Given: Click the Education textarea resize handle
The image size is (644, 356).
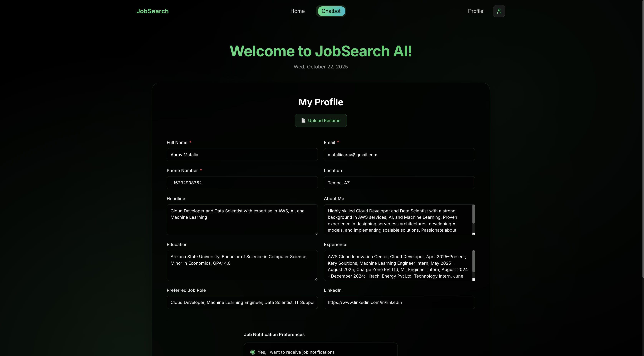Looking at the screenshot, I should pos(316,279).
